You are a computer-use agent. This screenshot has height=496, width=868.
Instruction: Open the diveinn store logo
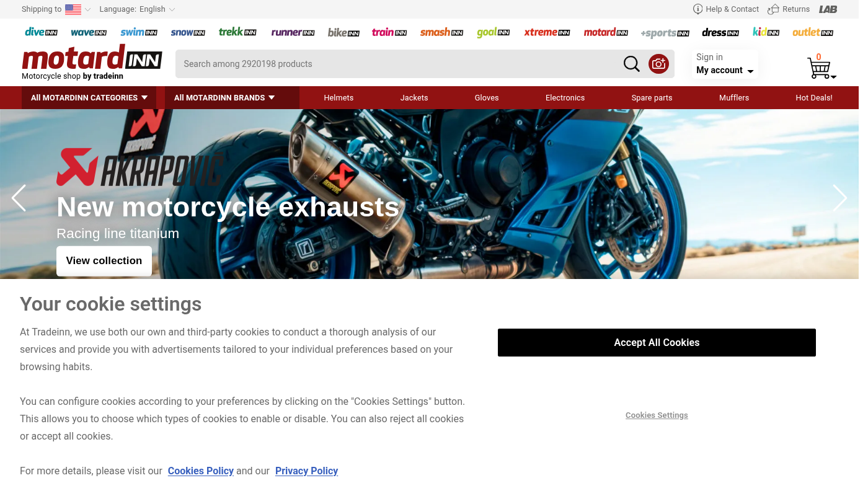[x=42, y=32]
